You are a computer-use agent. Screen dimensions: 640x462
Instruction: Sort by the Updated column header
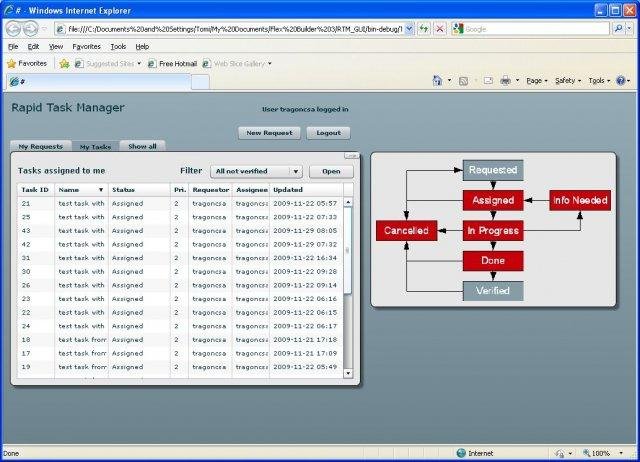(x=306, y=190)
